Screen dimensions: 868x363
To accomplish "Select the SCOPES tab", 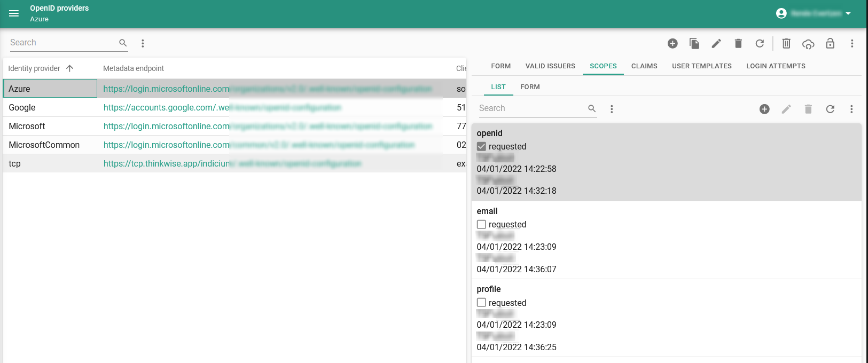I will click(603, 66).
